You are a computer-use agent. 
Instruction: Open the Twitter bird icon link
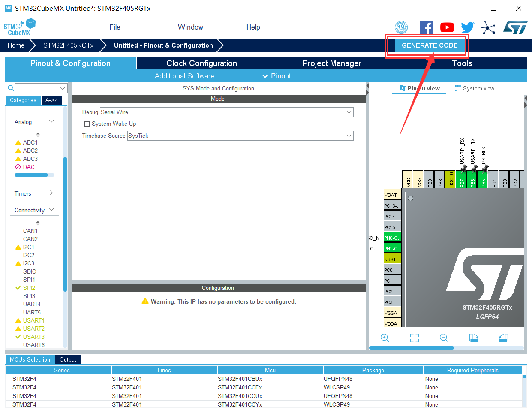(x=467, y=27)
